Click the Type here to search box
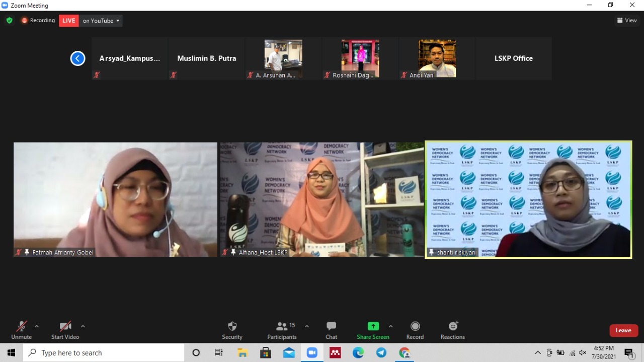The image size is (644, 362). pyautogui.click(x=104, y=353)
